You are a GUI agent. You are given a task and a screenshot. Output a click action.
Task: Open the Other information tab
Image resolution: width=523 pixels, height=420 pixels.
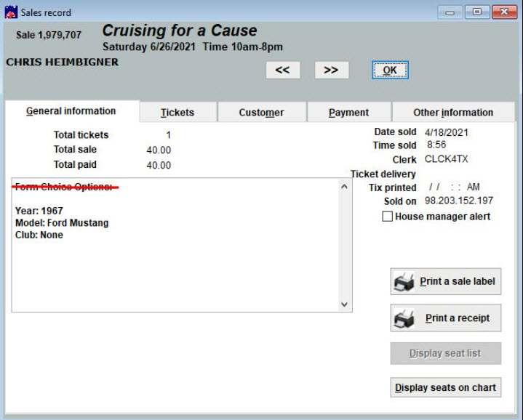point(453,112)
